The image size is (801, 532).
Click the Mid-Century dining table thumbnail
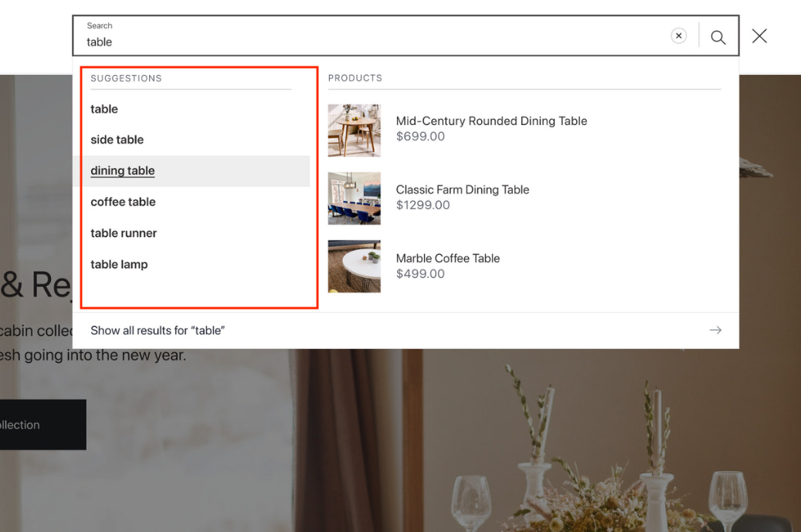click(x=354, y=130)
